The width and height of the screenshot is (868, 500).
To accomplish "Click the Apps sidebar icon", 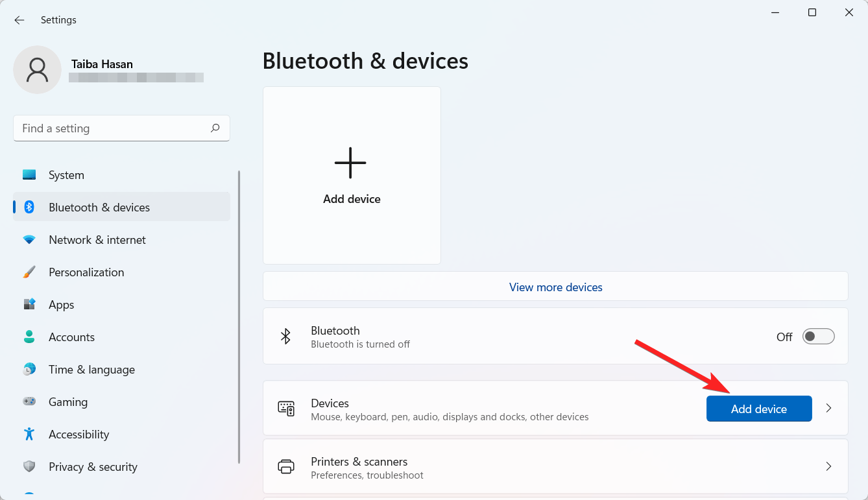I will [x=29, y=305].
